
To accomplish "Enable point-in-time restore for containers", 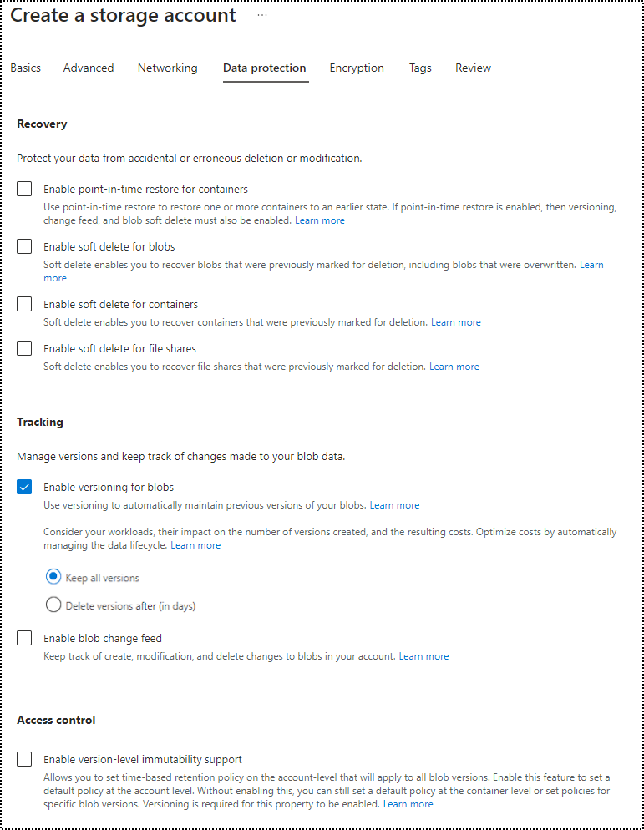I will 24,189.
